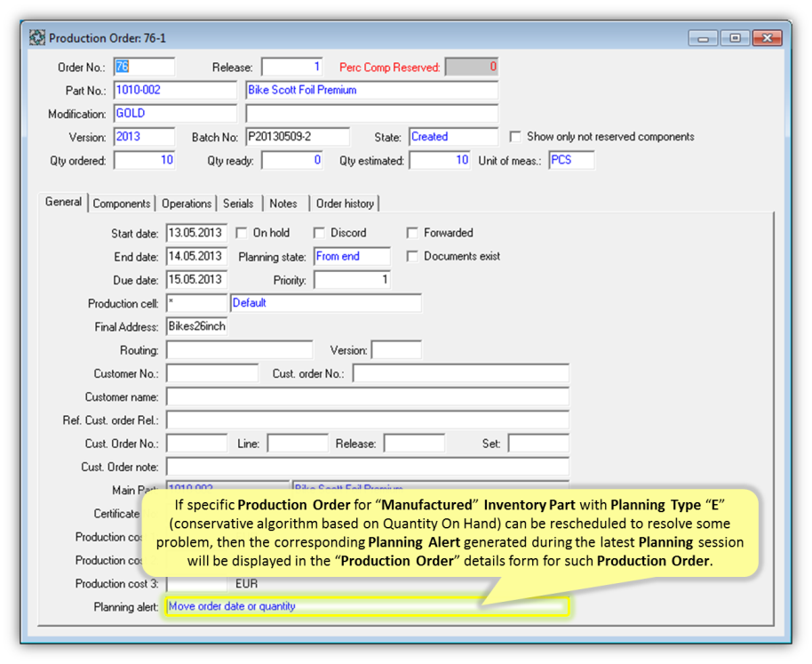Image resolution: width=812 pixels, height=664 pixels.
Task: Enable the On hold checkbox
Action: [x=242, y=233]
